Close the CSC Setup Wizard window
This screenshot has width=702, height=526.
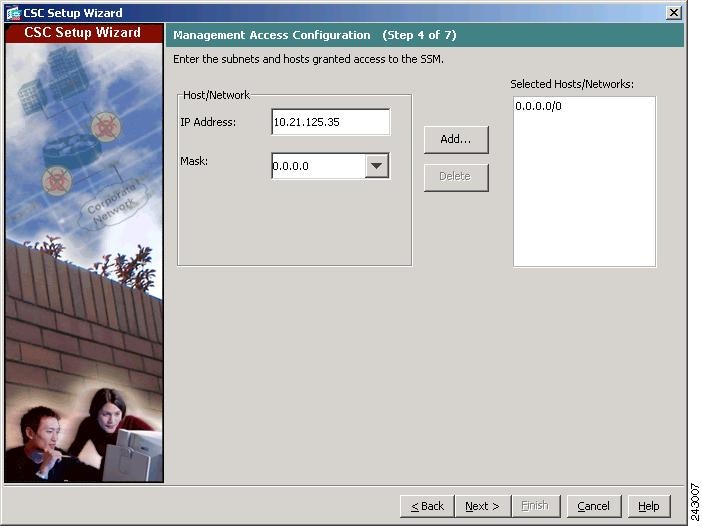click(673, 13)
